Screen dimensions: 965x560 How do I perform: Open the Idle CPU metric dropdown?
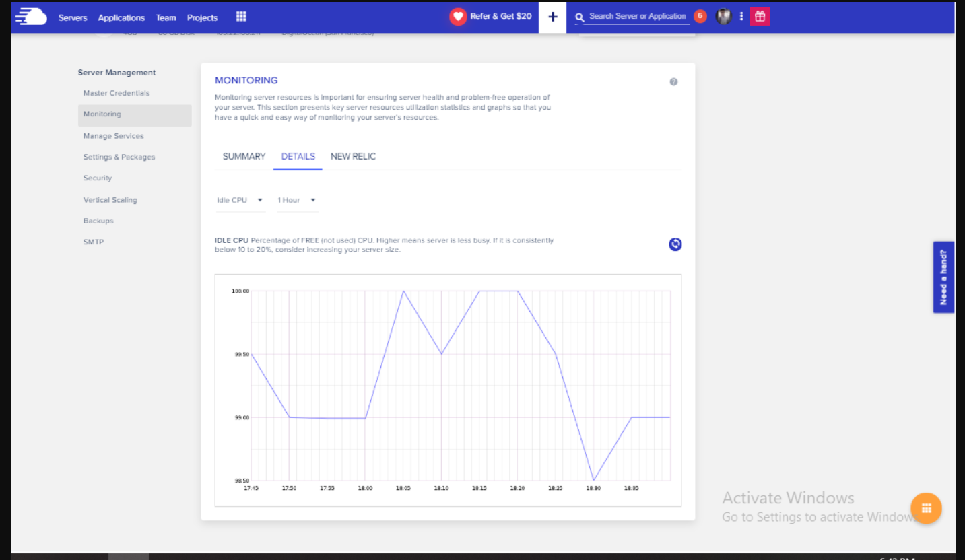[x=240, y=200]
